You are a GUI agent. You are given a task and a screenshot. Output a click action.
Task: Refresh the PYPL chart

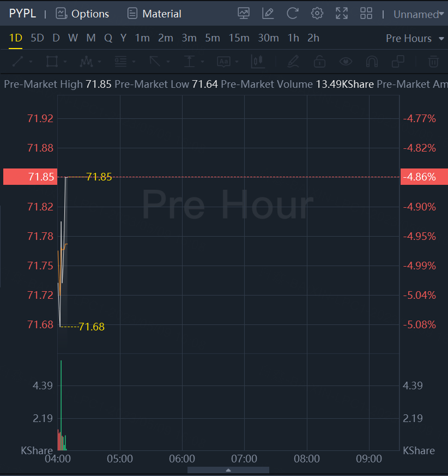[x=293, y=14]
